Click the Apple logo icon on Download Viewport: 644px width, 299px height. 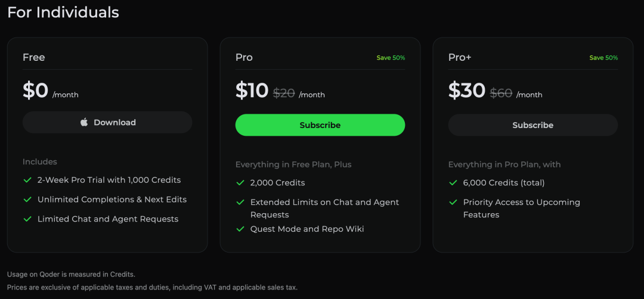(x=84, y=123)
